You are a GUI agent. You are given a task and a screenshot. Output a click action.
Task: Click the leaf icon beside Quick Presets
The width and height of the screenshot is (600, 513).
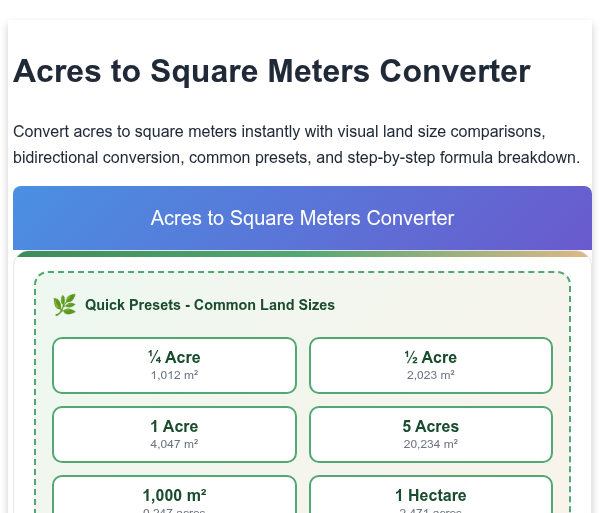64,305
